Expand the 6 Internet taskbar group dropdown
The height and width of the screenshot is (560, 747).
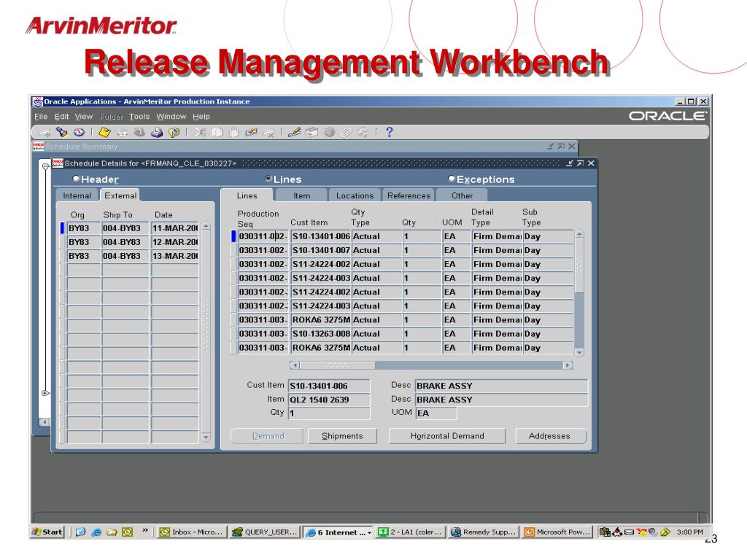click(369, 532)
